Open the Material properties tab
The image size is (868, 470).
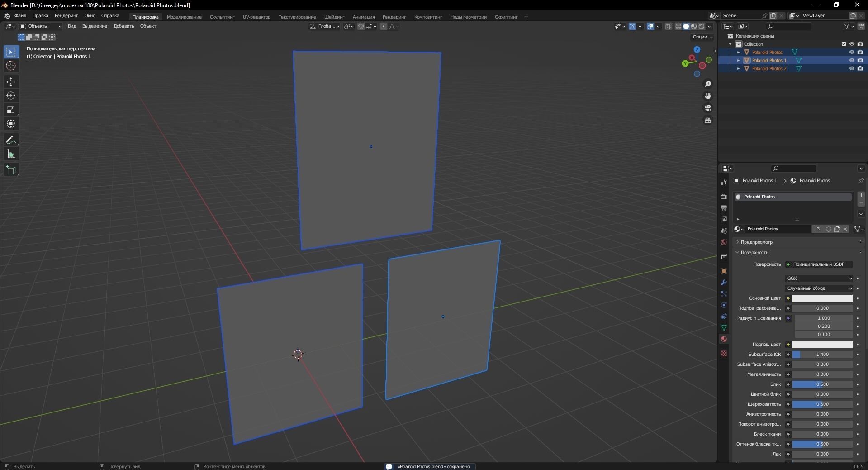click(724, 339)
